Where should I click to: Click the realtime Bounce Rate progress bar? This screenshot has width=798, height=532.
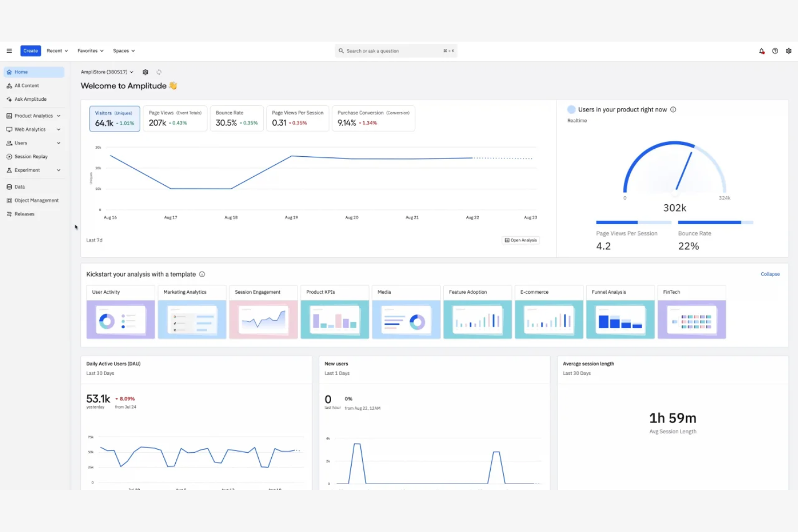[716, 223]
